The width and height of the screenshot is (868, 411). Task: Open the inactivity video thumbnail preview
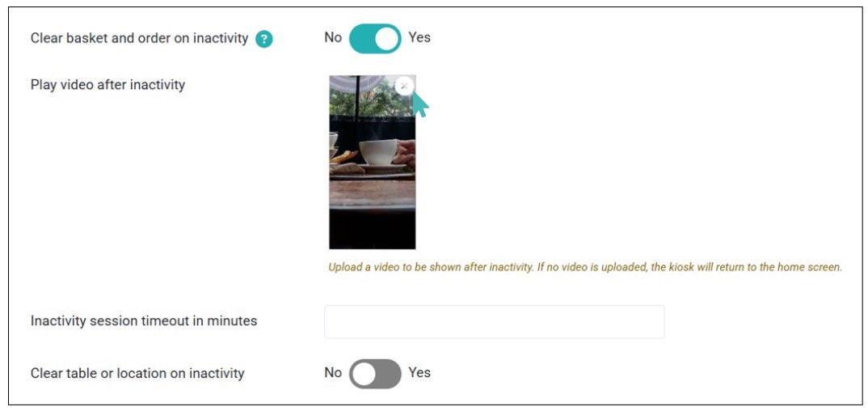click(372, 162)
